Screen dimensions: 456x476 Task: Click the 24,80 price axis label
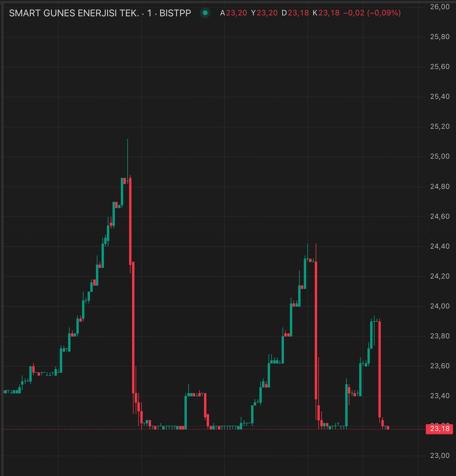(440, 186)
